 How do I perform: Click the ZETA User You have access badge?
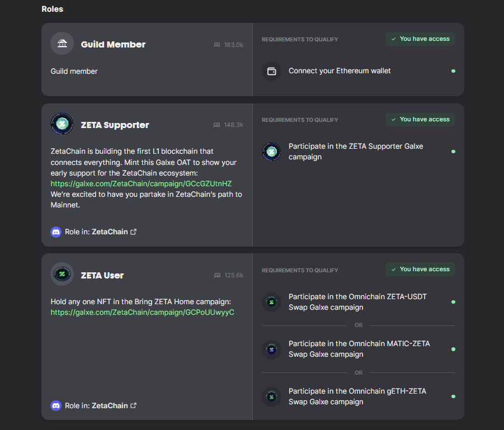tap(420, 270)
